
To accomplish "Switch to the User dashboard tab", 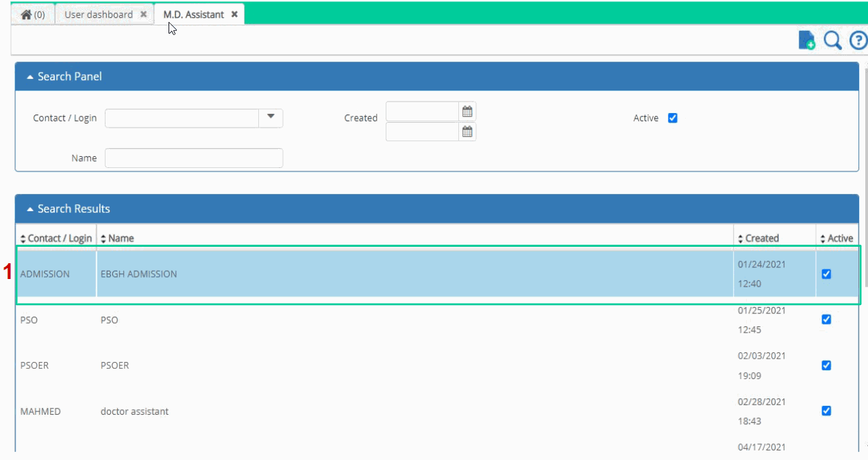I will [x=99, y=14].
